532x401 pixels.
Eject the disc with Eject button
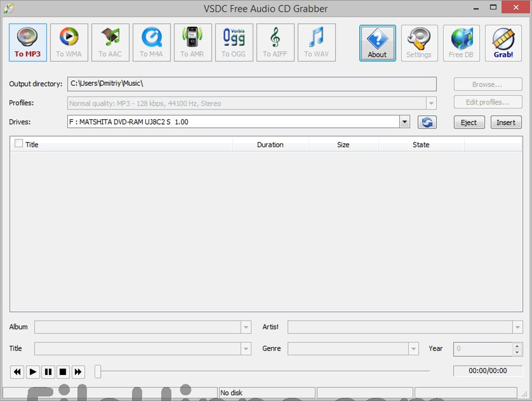coord(468,123)
